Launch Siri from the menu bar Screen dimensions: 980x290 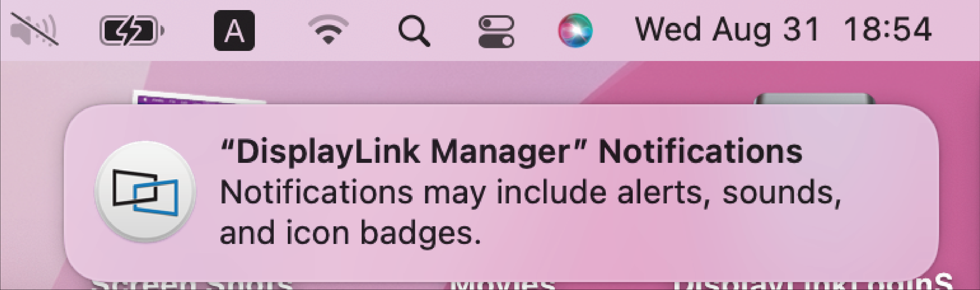(575, 30)
